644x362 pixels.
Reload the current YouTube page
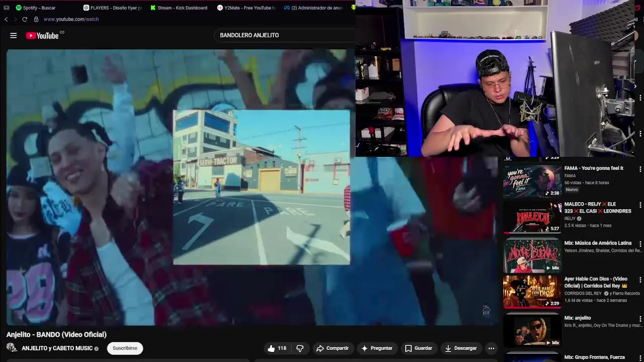[x=24, y=19]
